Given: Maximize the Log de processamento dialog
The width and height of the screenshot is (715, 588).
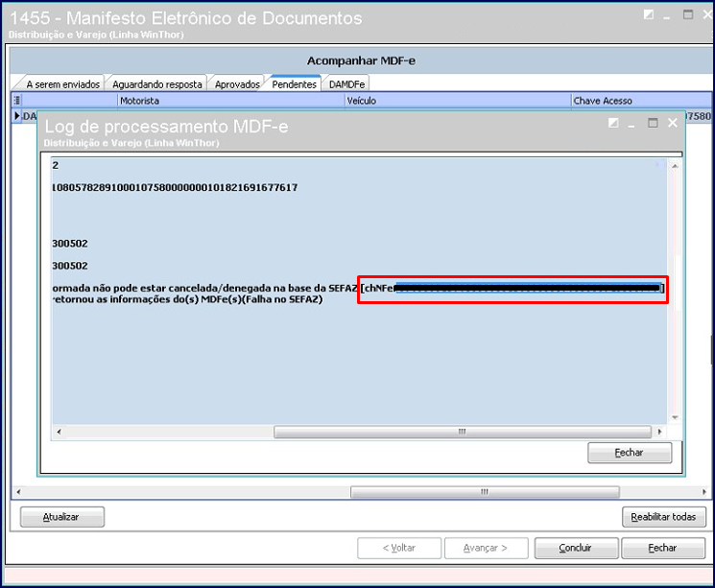Looking at the screenshot, I should tap(653, 123).
